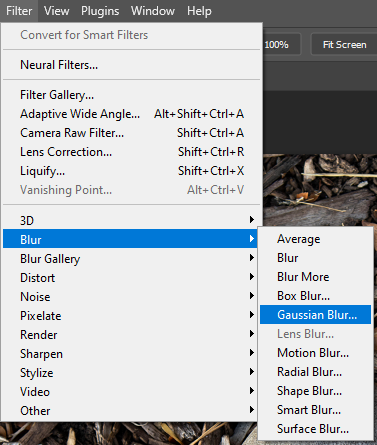Expand the Noise submenu

tap(130, 297)
